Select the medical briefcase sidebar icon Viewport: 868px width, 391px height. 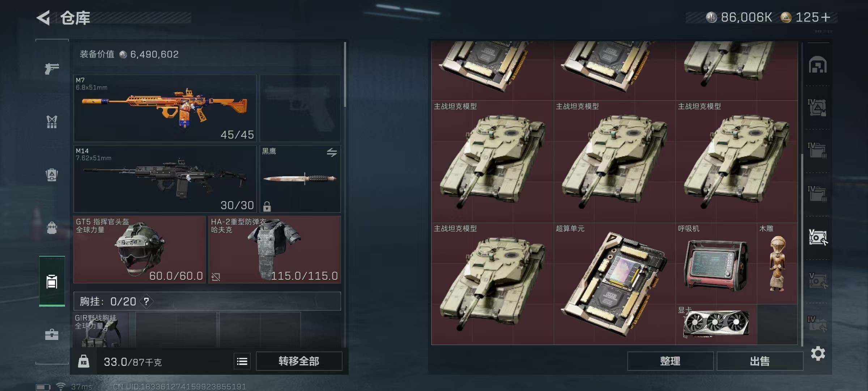tap(52, 335)
